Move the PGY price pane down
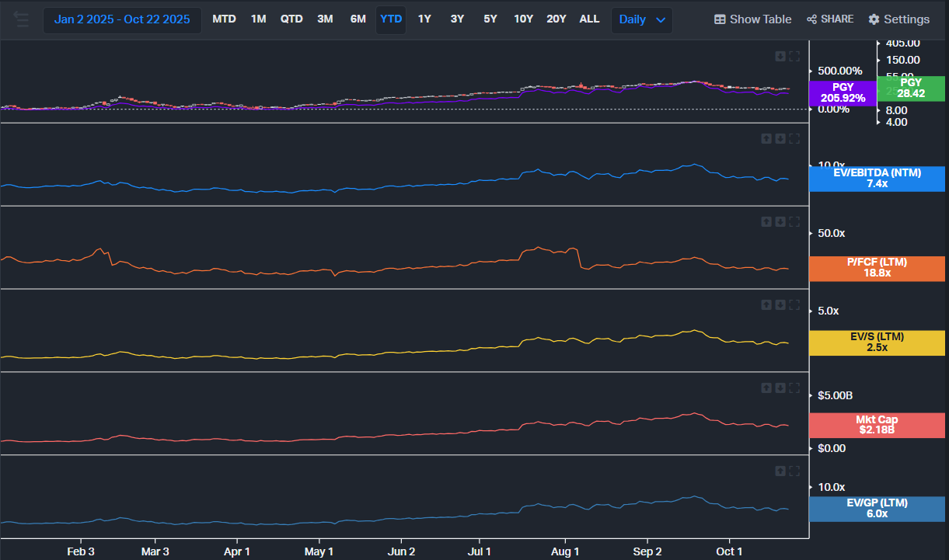 780,56
